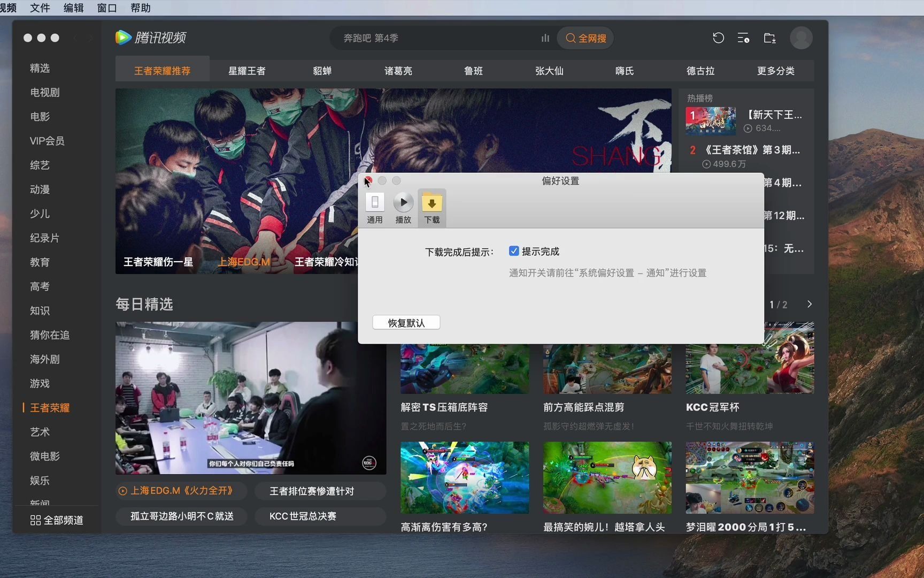Open the 高渐离伤害有多高 video thumbnail

465,477
